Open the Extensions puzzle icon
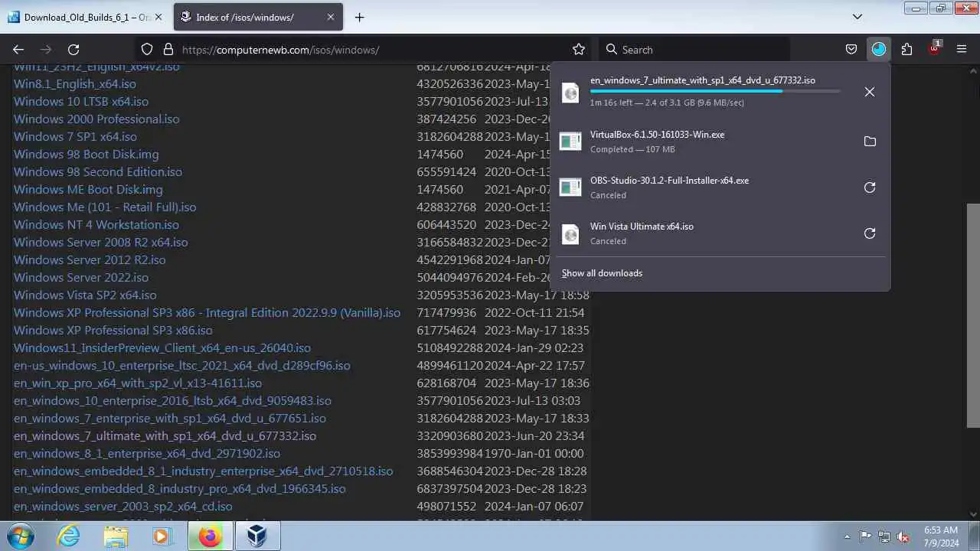The image size is (980, 551). [x=906, y=49]
